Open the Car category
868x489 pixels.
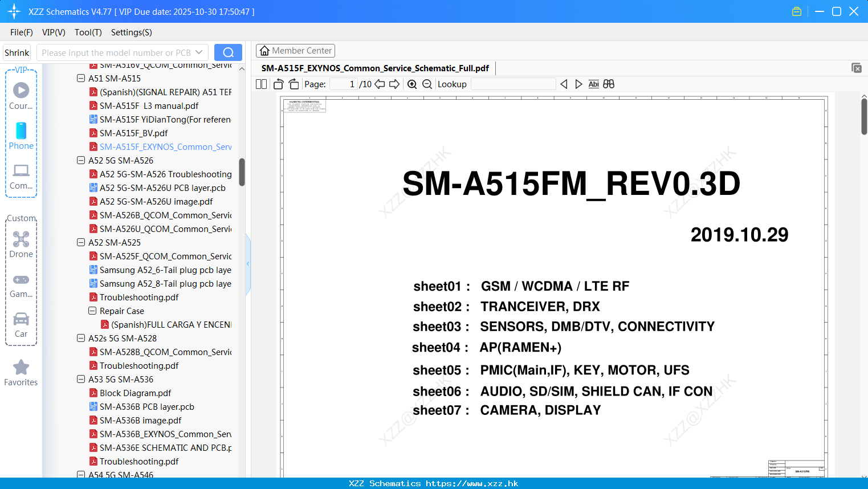click(21, 324)
